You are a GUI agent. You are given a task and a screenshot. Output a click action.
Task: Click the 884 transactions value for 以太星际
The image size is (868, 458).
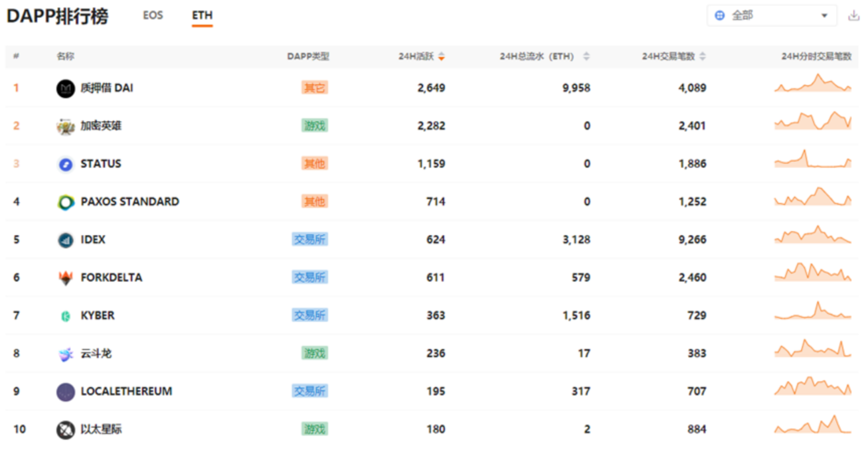697,429
